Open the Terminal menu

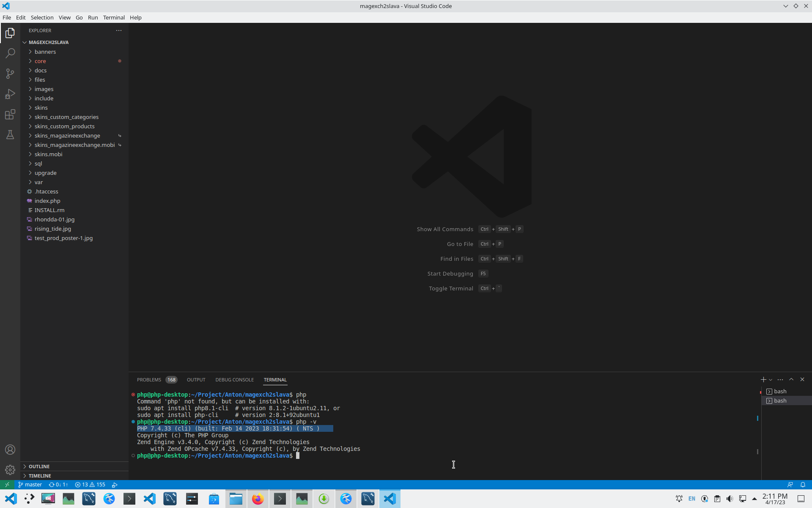click(x=114, y=17)
